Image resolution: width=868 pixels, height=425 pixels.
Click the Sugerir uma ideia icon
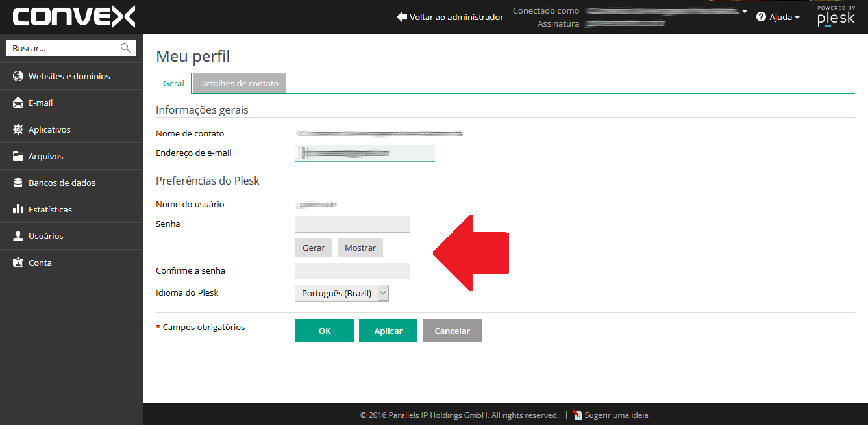pos(578,415)
